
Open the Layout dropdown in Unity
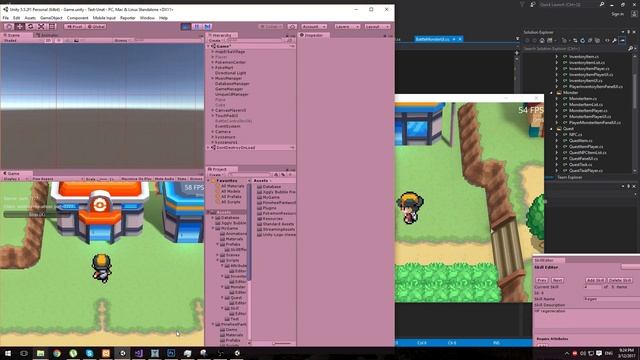(x=377, y=27)
